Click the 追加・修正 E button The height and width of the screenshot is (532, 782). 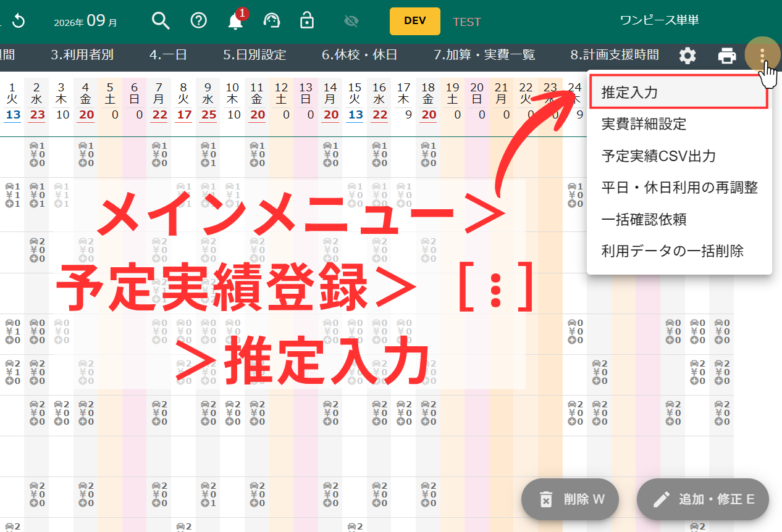[703, 499]
